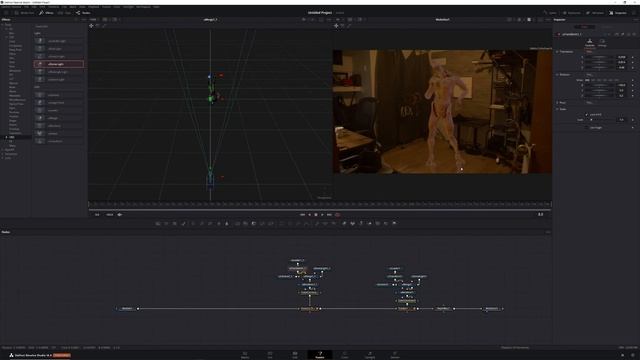Toggle keyframe for Translation X
This screenshot has height=360, width=640.
[633, 57]
